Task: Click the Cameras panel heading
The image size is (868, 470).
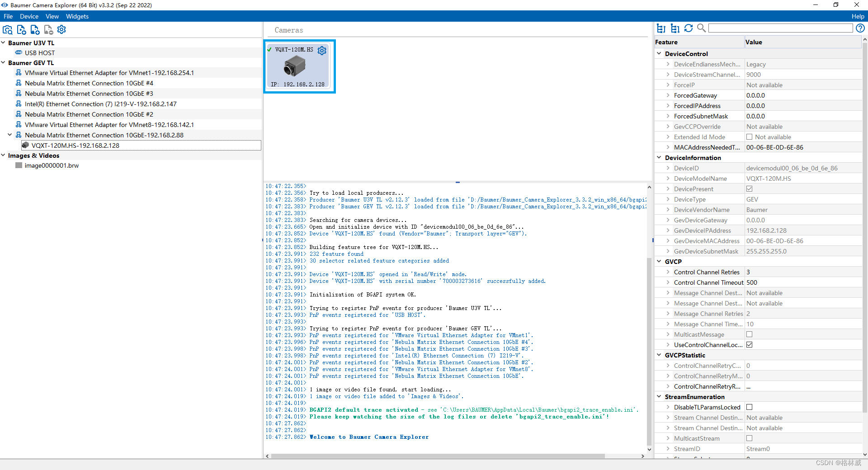Action: (x=289, y=30)
